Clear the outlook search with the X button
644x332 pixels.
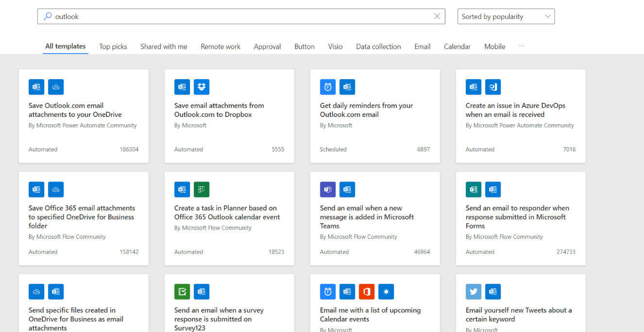(437, 16)
